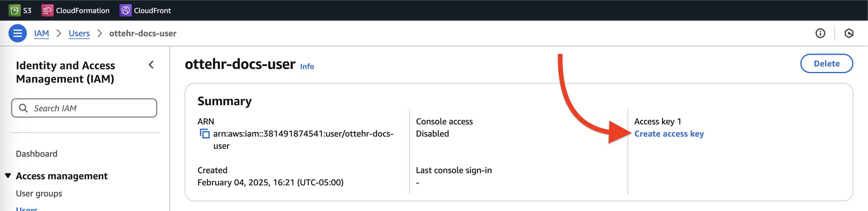This screenshot has height=211, width=868.
Task: Open User groups in the sidebar
Action: (39, 193)
